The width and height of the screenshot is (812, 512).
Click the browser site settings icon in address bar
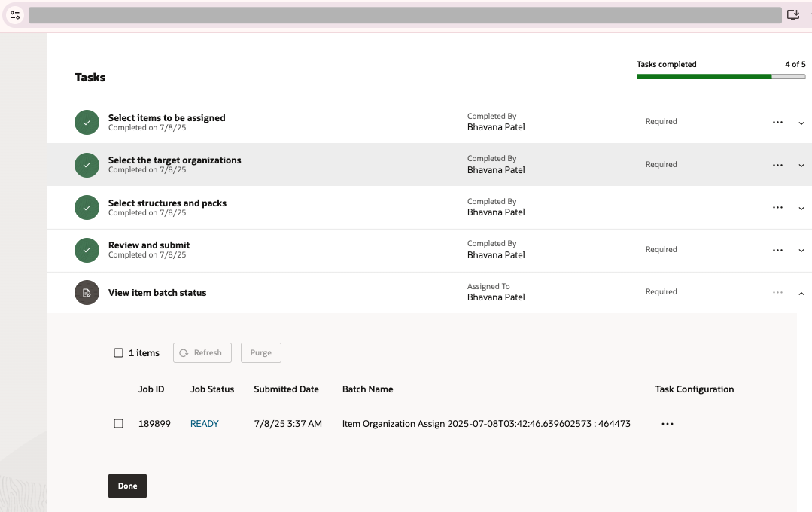15,15
